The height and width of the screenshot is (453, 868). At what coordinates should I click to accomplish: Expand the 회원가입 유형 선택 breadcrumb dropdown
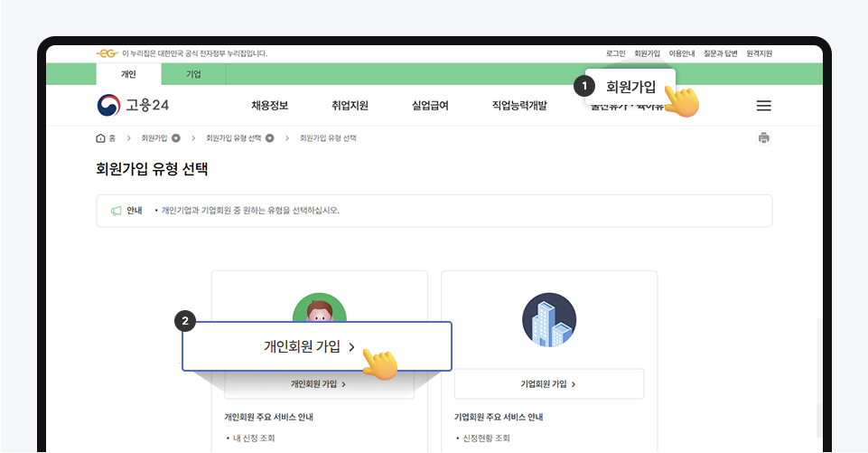tap(269, 138)
